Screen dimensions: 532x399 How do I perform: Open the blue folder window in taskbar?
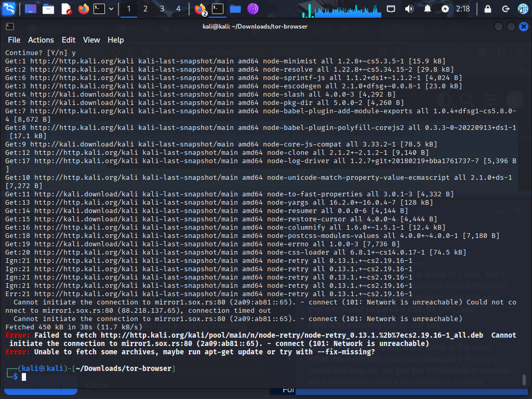tap(235, 8)
